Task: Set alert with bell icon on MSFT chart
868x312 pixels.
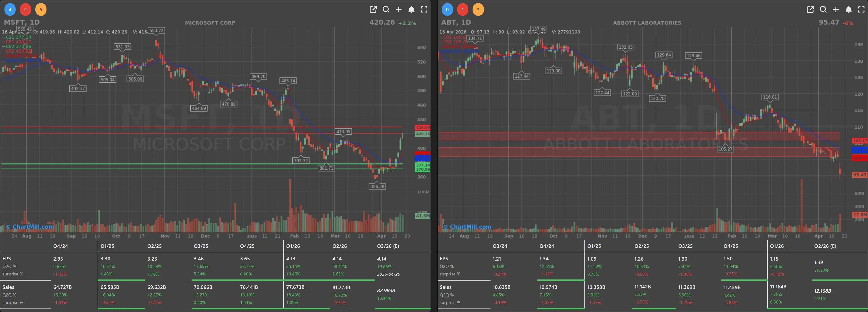Action: point(411,9)
